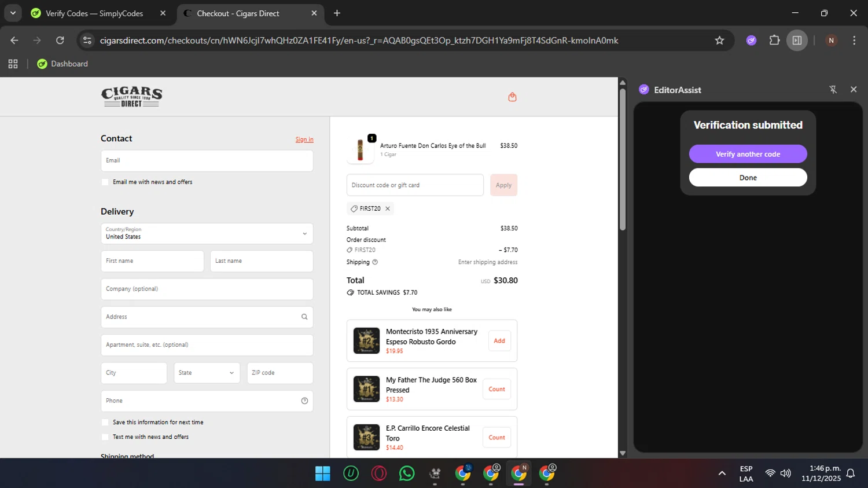Open WhatsApp from the taskbar

[x=407, y=474]
